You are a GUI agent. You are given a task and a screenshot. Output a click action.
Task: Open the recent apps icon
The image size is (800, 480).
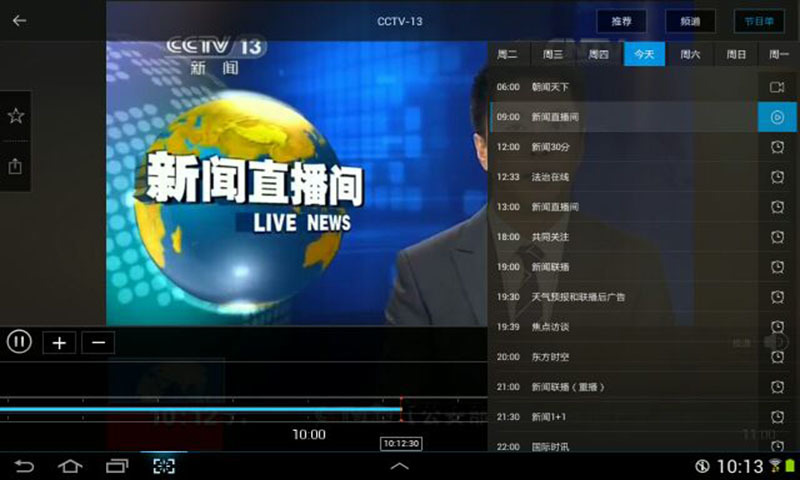click(x=117, y=466)
